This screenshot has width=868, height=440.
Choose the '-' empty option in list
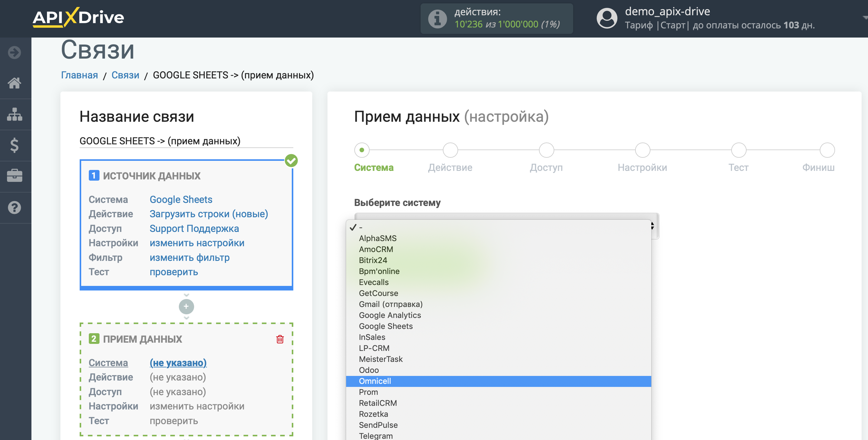pyautogui.click(x=498, y=227)
